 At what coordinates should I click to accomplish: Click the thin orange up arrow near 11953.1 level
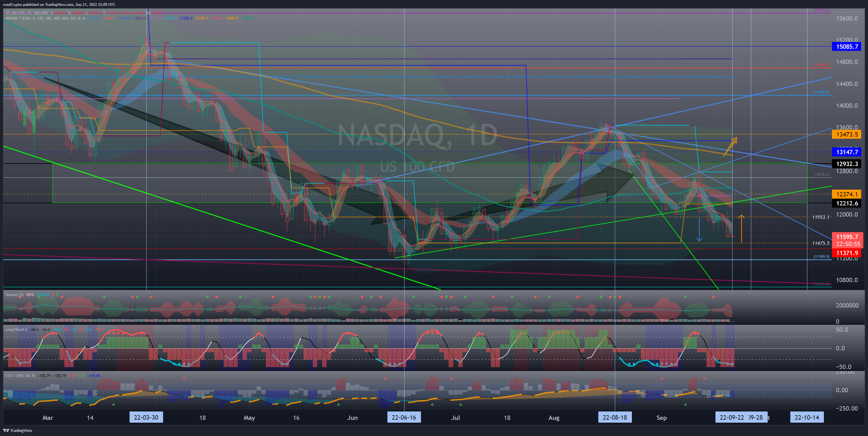(741, 228)
